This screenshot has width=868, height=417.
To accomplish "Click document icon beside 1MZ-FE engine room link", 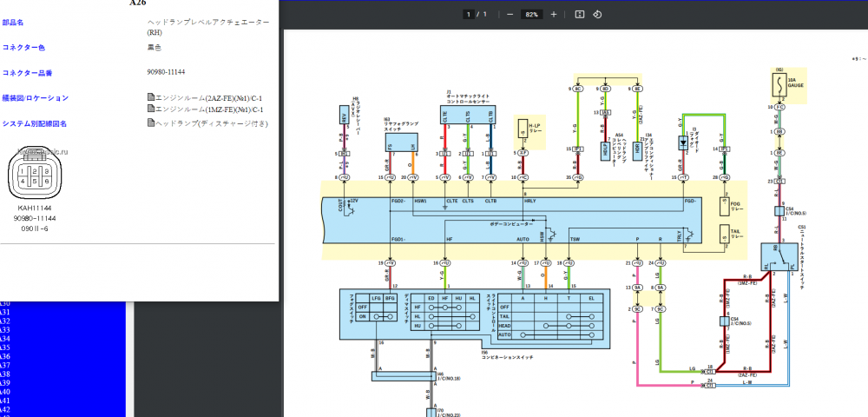I will pyautogui.click(x=150, y=109).
